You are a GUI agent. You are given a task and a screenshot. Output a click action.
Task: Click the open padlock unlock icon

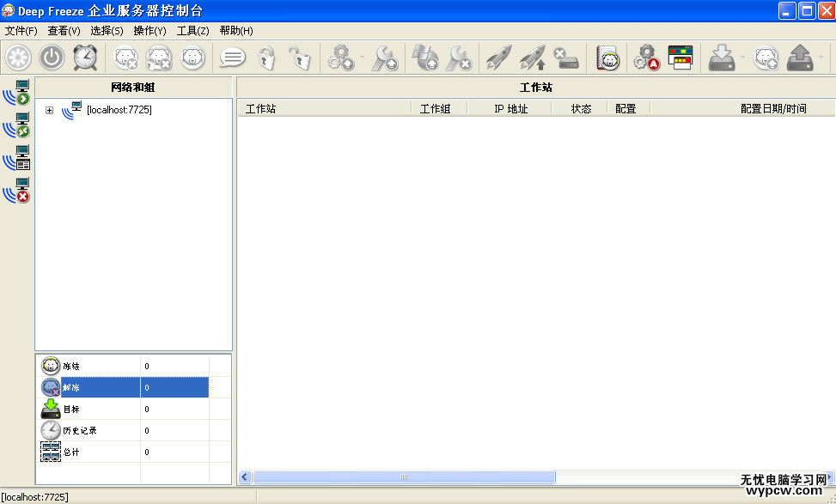point(300,58)
